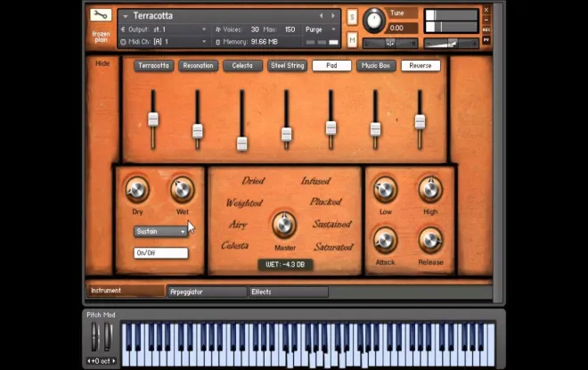Click the Memory 91.66 MB readout

[x=247, y=42]
